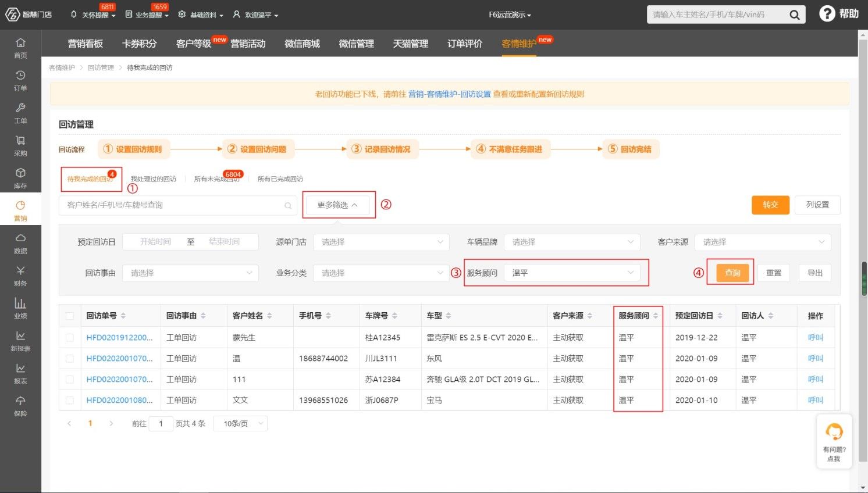
Task: Sort by 手机号 column arrows
Action: click(x=328, y=316)
